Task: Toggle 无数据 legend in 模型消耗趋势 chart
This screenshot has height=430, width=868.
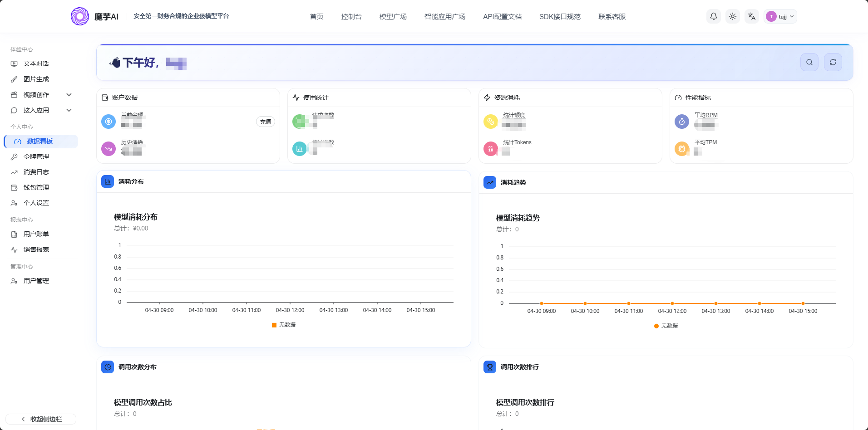Action: (666, 326)
